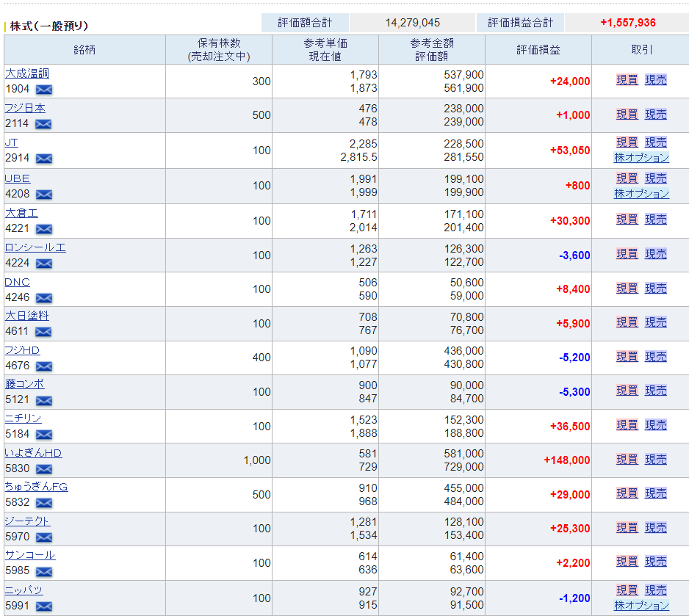Image resolution: width=689 pixels, height=616 pixels.
Task: Open the 藤コンポ stock link
Action: [25, 384]
